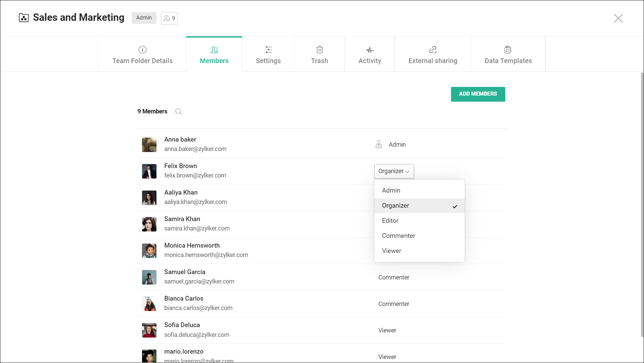Open Samuel Garcia's Commenter role selector
This screenshot has width=644, height=363.
394,277
